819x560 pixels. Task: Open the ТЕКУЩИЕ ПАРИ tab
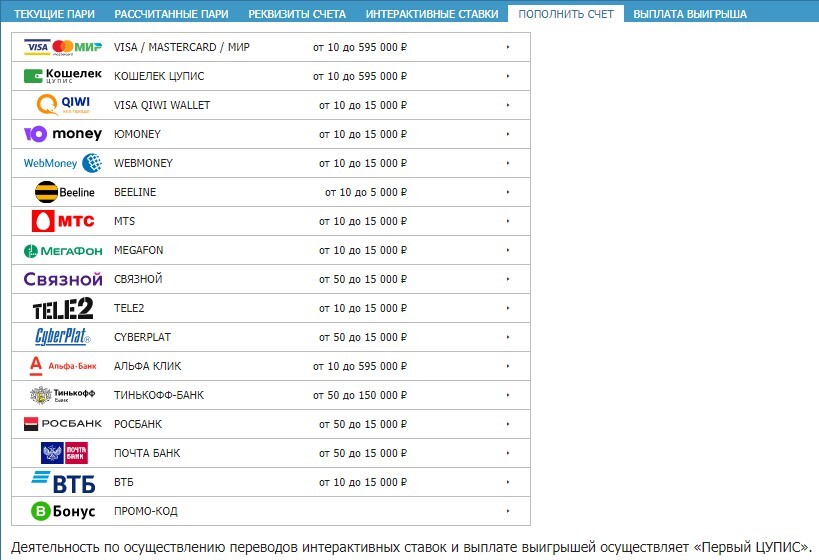click(54, 14)
